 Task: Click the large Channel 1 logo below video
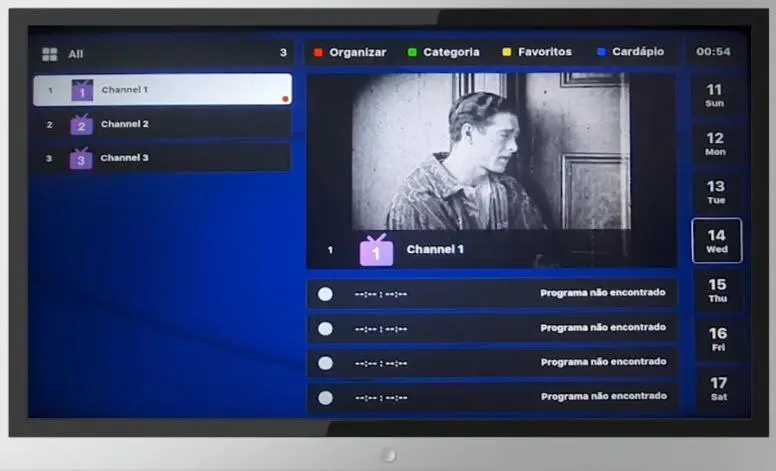(x=376, y=250)
